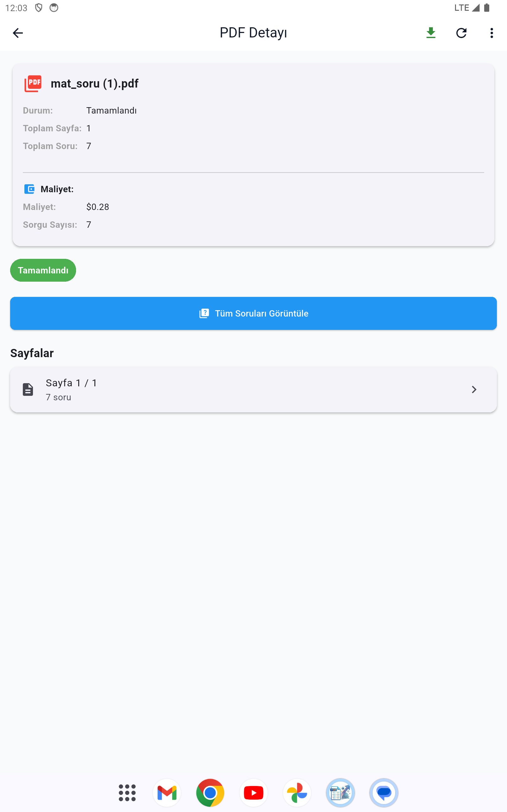Image resolution: width=507 pixels, height=812 pixels.
Task: Tap the blue wallet cost icon
Action: click(29, 189)
